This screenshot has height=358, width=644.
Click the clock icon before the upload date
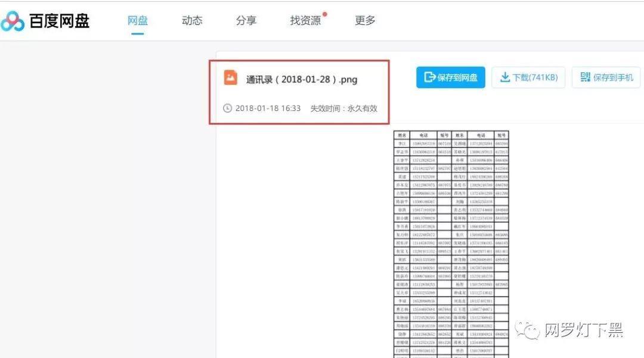pos(229,109)
